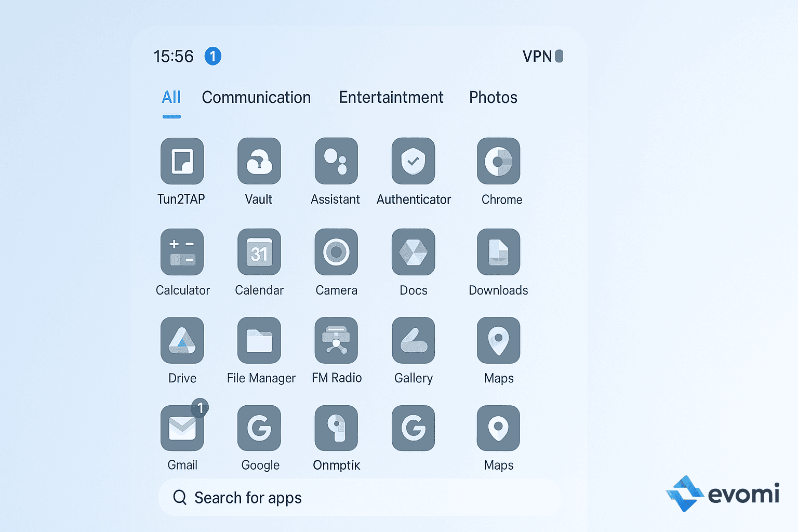Tap the magnifier icon in the search bar

click(x=180, y=497)
